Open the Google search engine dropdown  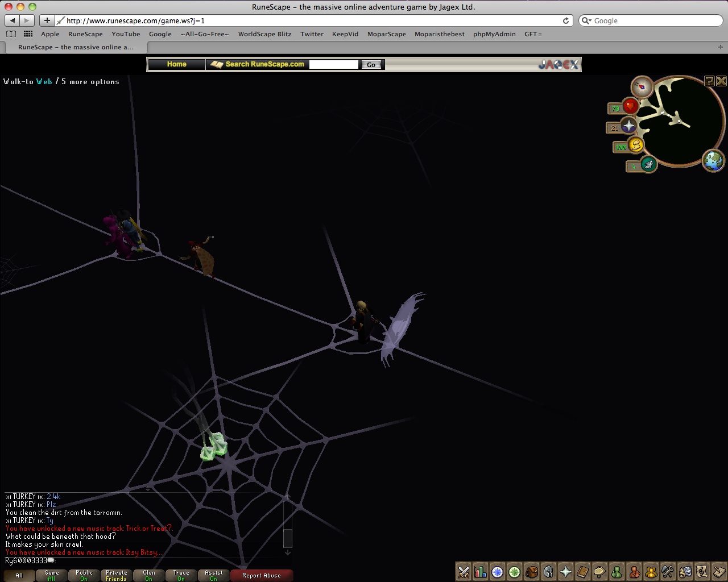pos(587,20)
